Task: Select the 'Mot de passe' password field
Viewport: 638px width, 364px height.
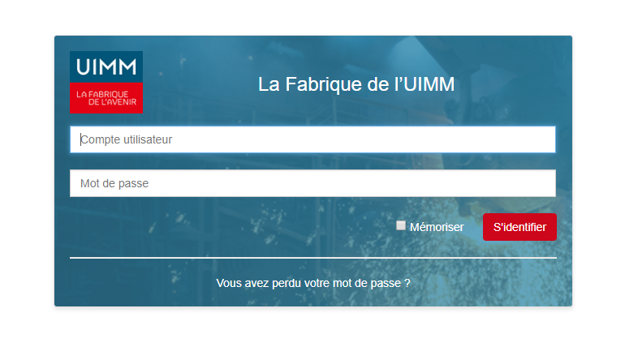Action: pyautogui.click(x=313, y=183)
